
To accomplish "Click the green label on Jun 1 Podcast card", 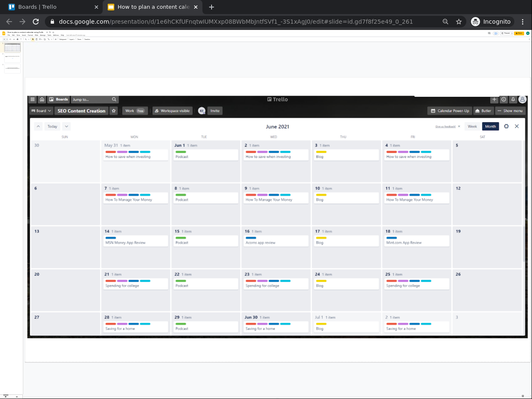I will tap(181, 152).
